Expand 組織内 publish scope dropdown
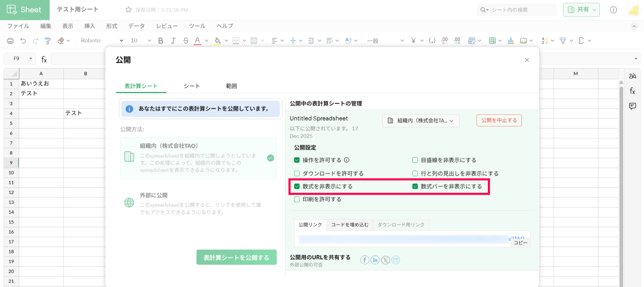 click(x=421, y=121)
